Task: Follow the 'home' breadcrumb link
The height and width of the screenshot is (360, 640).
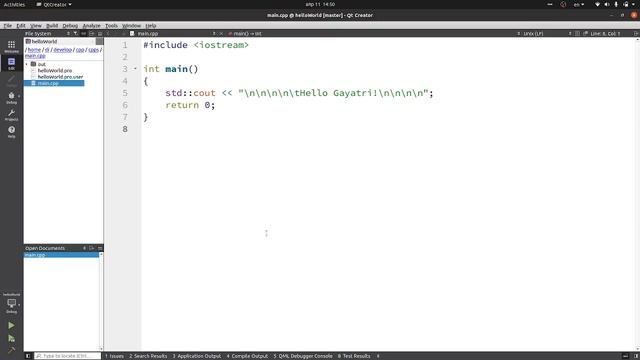Action: pyautogui.click(x=34, y=50)
